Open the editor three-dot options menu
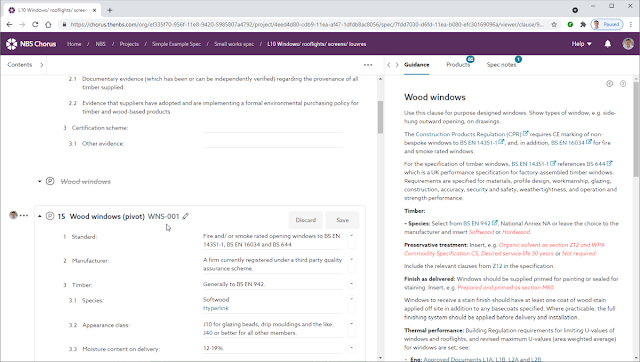Screen dimensions: 640x362 click(x=368, y=65)
